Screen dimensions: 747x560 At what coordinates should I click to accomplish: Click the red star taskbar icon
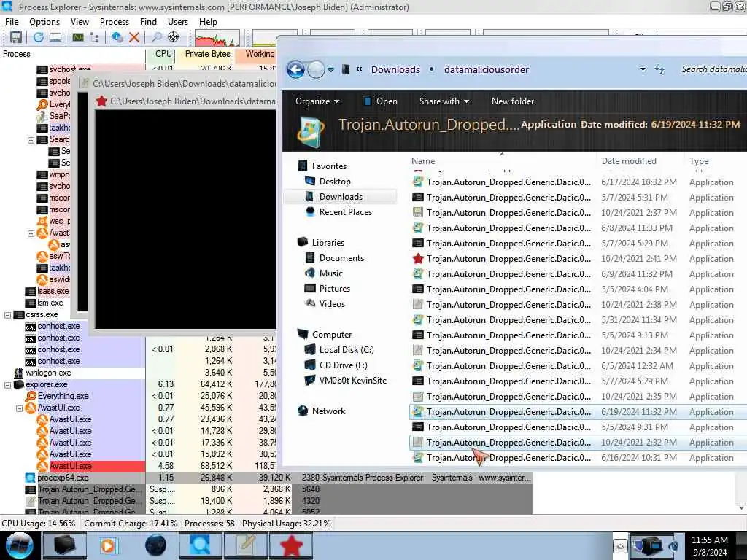(291, 545)
